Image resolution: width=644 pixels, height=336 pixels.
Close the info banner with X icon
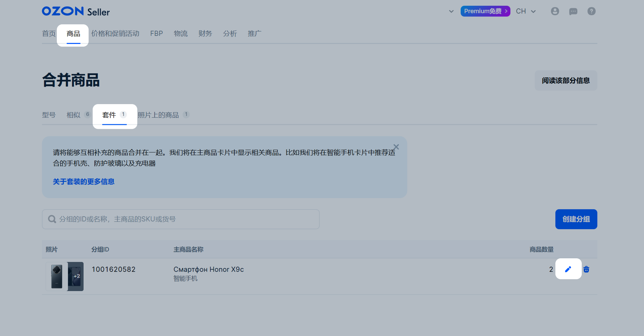coord(396,147)
